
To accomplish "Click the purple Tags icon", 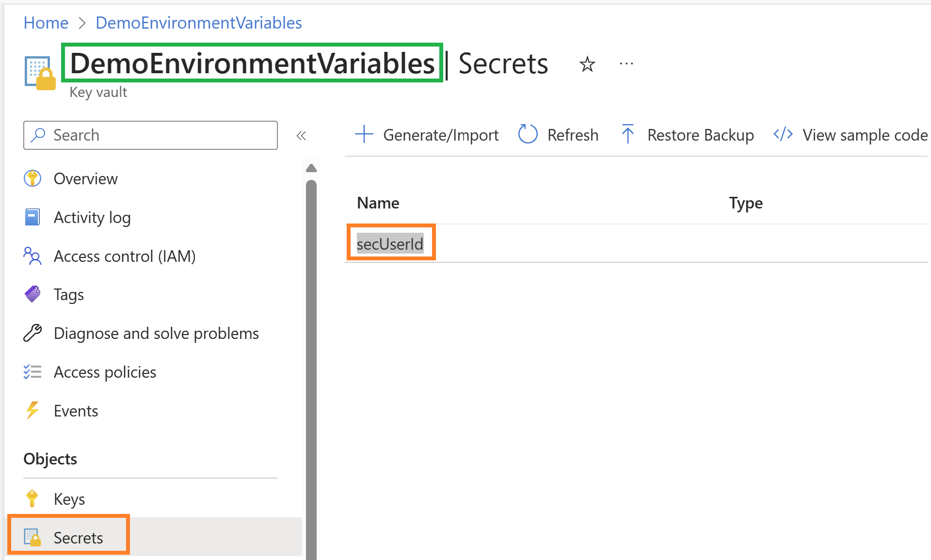I will pos(32,294).
